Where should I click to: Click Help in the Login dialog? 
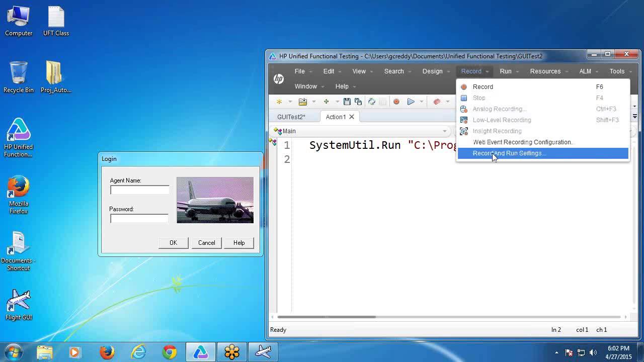point(239,243)
